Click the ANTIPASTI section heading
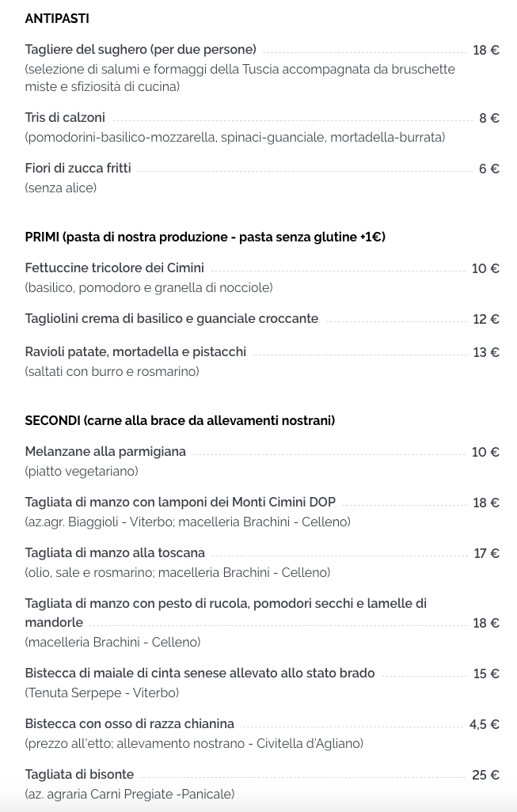The image size is (517, 812). pyautogui.click(x=57, y=19)
